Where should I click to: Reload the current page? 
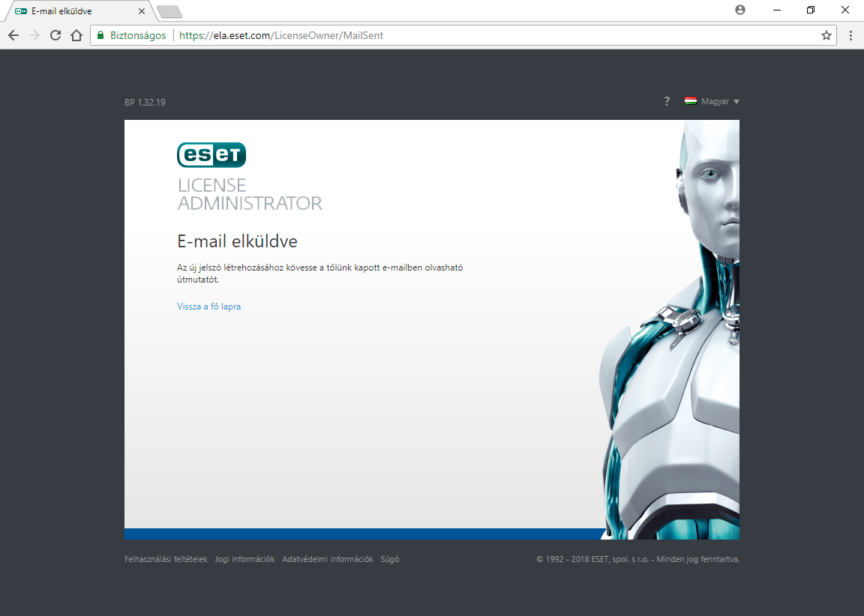55,35
